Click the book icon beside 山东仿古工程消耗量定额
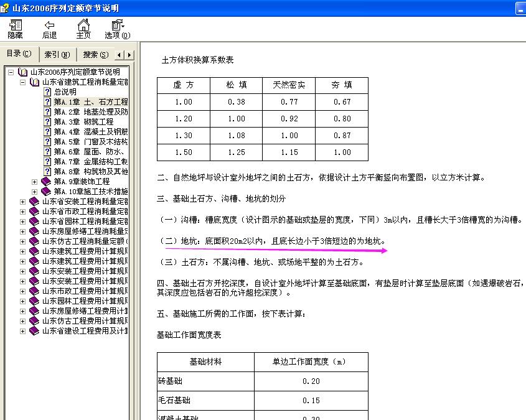The height and width of the screenshot is (420, 526). (34, 241)
